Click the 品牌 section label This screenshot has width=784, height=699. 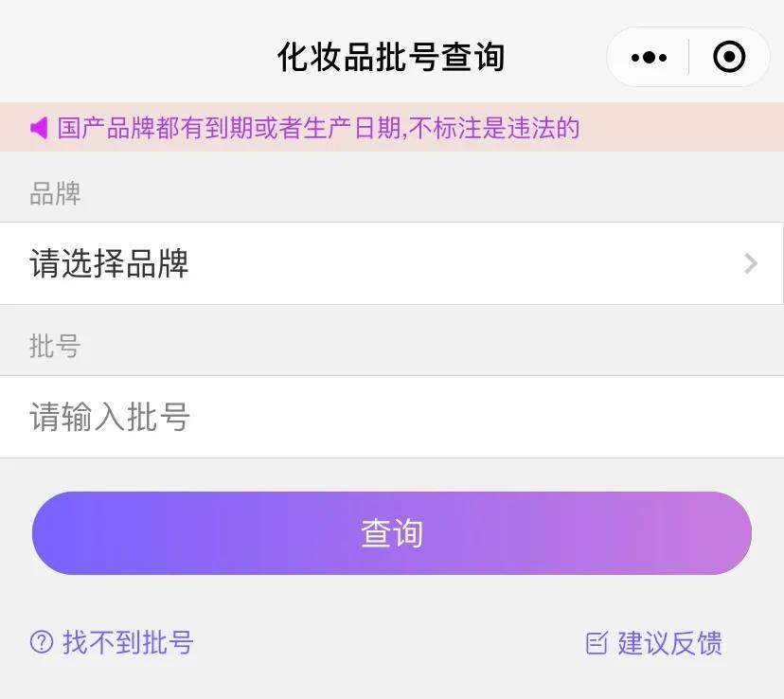(55, 194)
